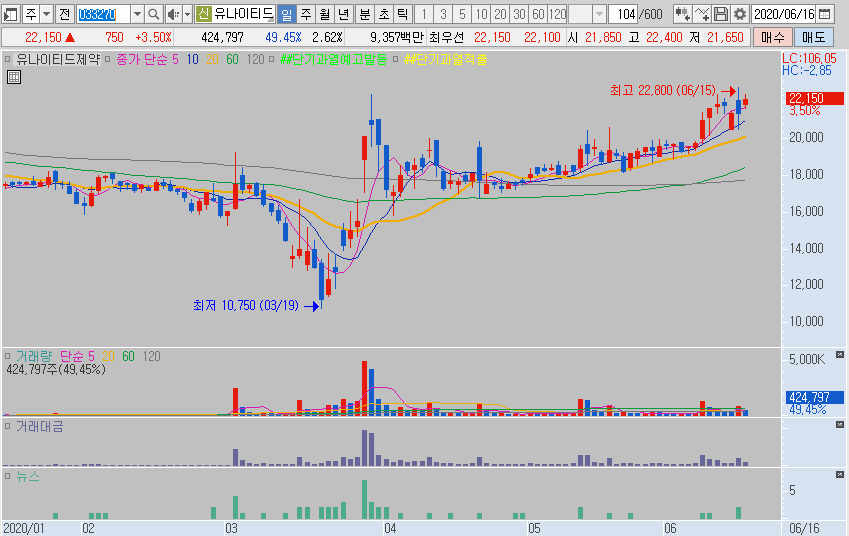
Task: Choose the 120 interval button
Action: pos(557,14)
